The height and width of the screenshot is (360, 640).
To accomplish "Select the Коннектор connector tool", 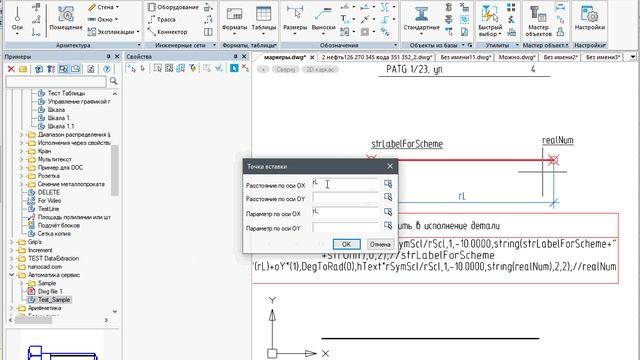I will click(x=167, y=31).
